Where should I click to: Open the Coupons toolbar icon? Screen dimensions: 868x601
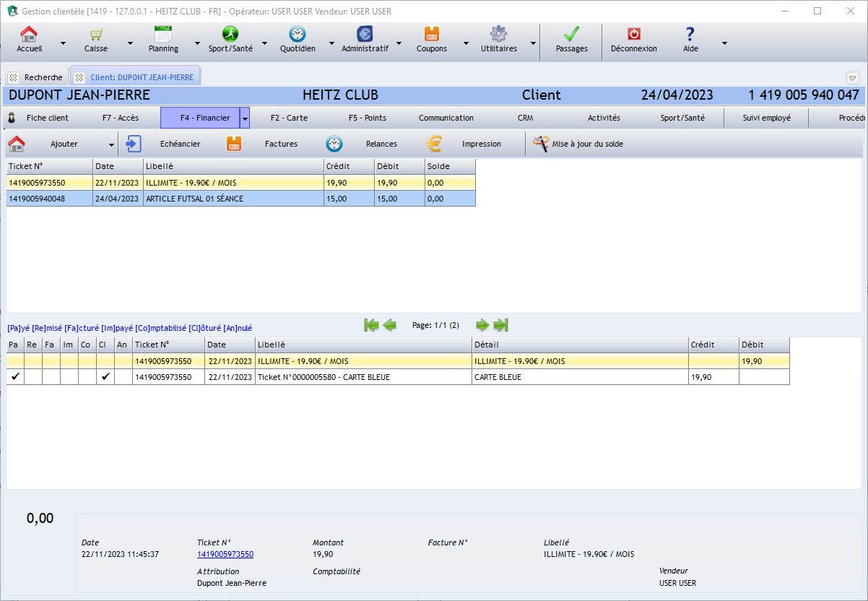pos(431,35)
